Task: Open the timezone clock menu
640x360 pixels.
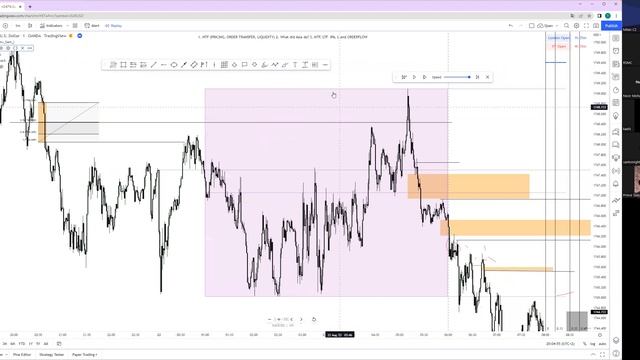Action: [x=560, y=344]
